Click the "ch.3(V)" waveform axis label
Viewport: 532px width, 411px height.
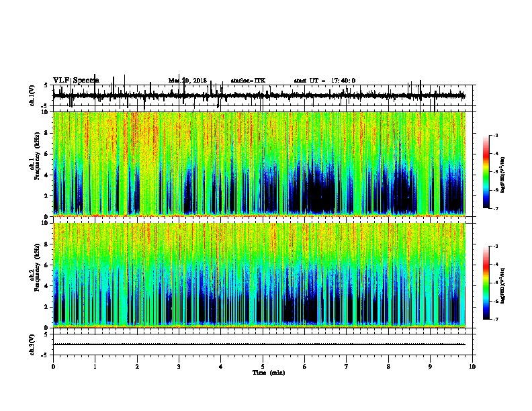[32, 345]
